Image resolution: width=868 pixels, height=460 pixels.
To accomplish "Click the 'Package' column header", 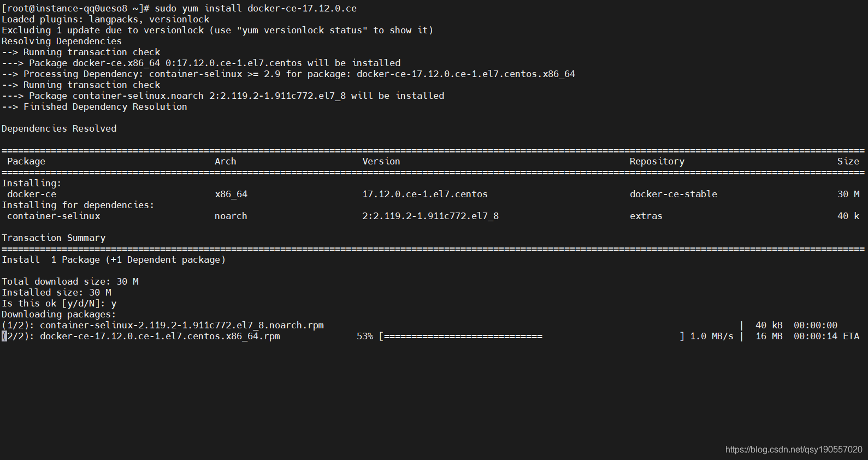I will coord(26,161).
